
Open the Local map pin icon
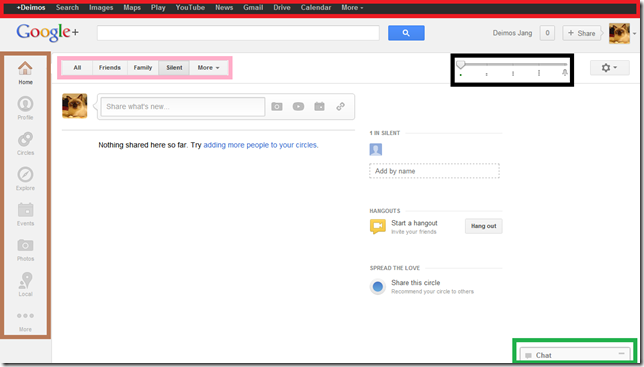coord(25,280)
